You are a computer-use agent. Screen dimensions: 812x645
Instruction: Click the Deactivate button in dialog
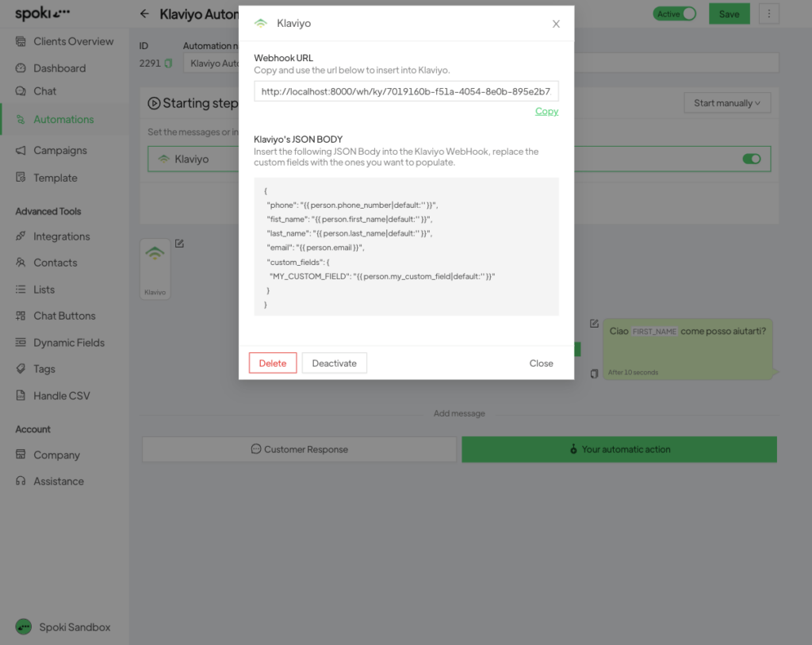[x=334, y=363]
